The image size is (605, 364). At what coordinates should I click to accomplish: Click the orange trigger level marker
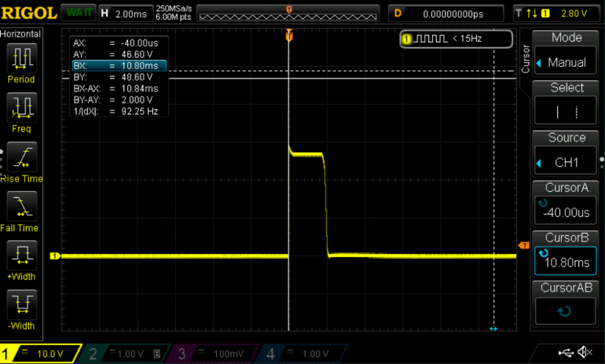coord(523,245)
